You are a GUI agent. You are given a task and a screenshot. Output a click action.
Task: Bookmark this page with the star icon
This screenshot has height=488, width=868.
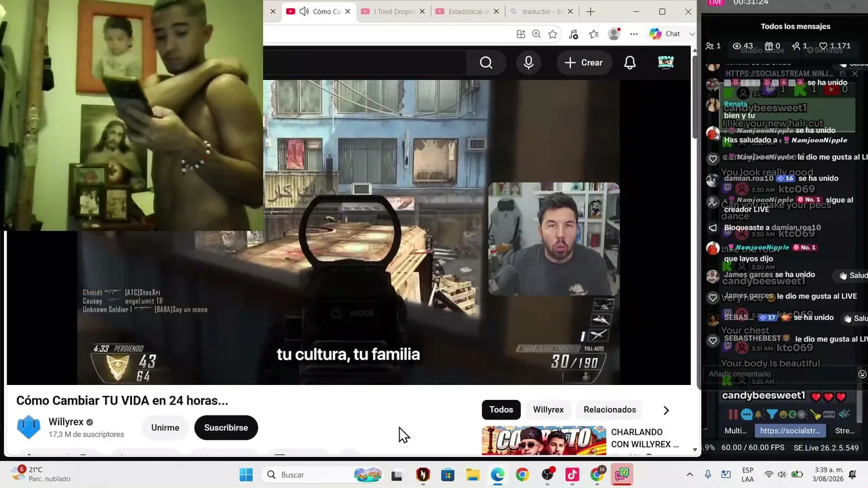[x=553, y=34]
